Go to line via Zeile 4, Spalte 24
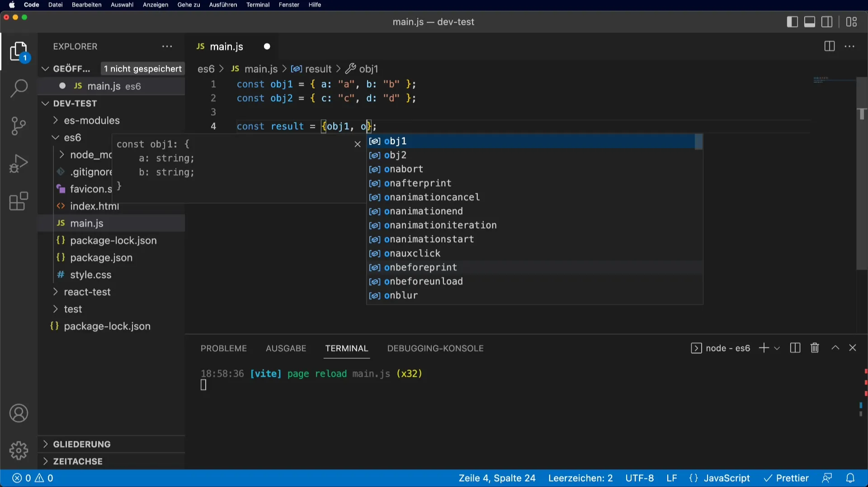The width and height of the screenshot is (868, 487). (497, 478)
